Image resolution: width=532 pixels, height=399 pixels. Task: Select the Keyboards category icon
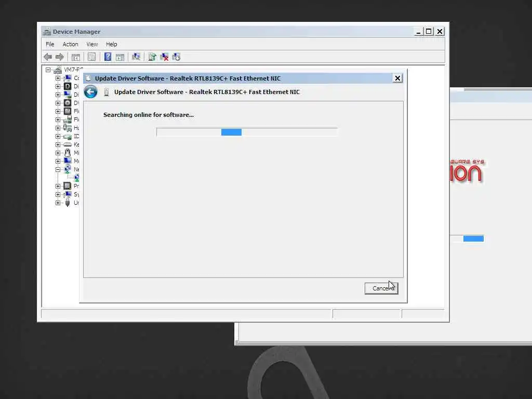pos(68,144)
